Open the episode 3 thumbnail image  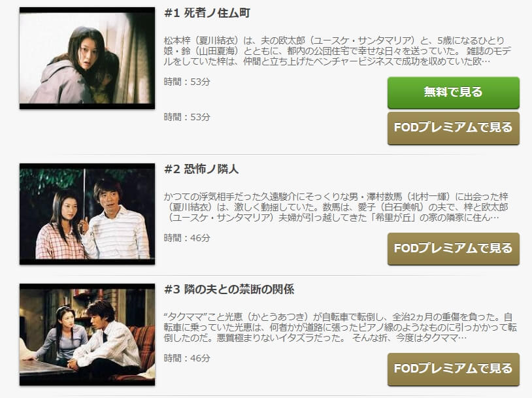point(87,335)
